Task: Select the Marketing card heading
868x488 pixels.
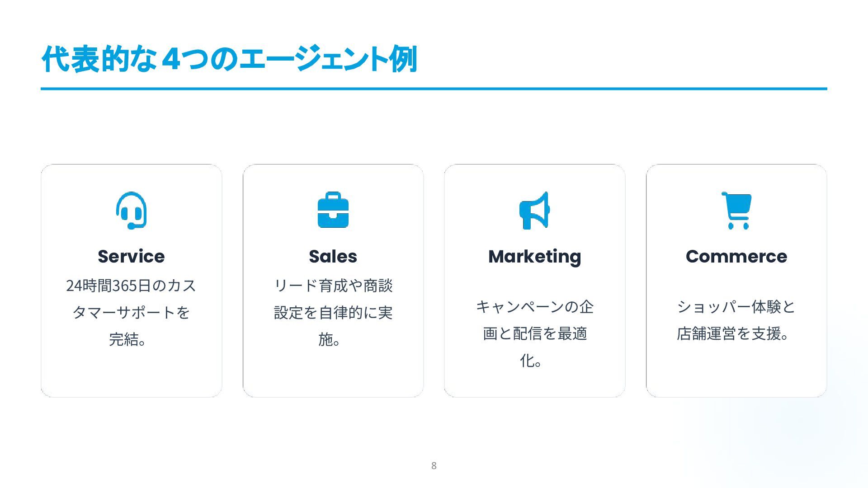Action: [x=534, y=256]
